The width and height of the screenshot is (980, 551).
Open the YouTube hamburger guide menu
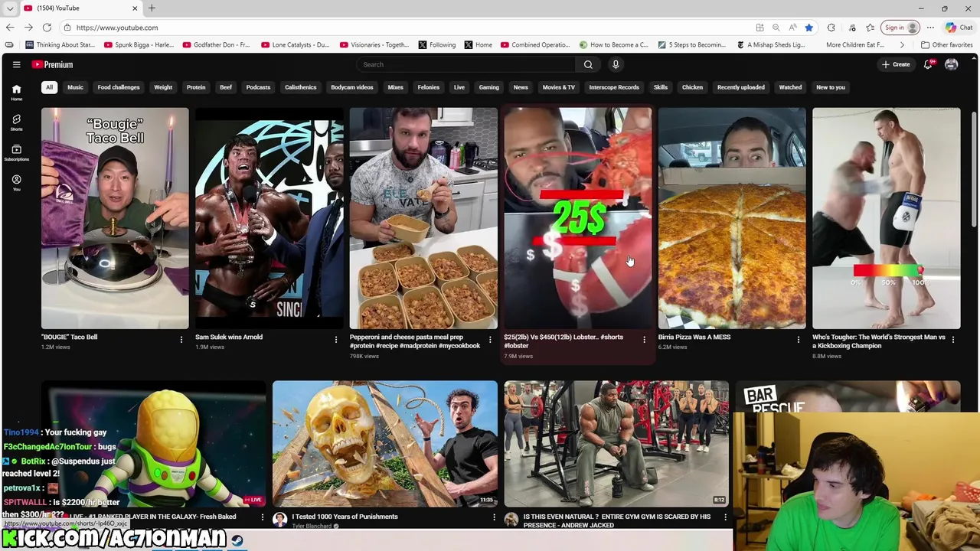pos(16,64)
